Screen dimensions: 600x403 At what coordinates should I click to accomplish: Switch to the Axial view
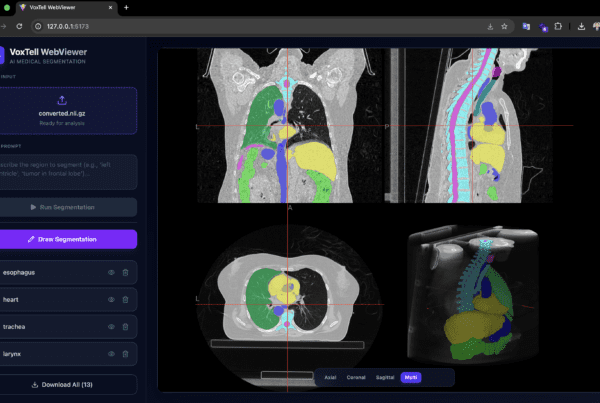coord(329,377)
